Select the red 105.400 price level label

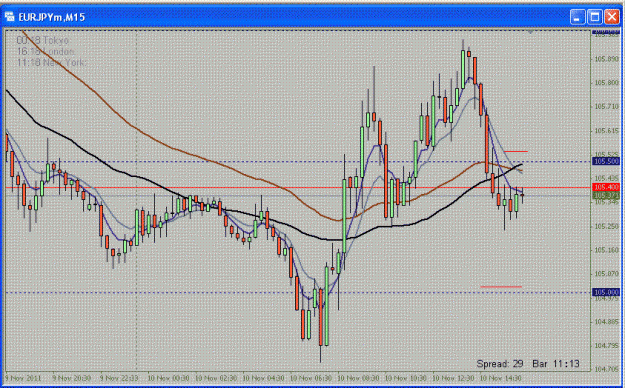[606, 187]
